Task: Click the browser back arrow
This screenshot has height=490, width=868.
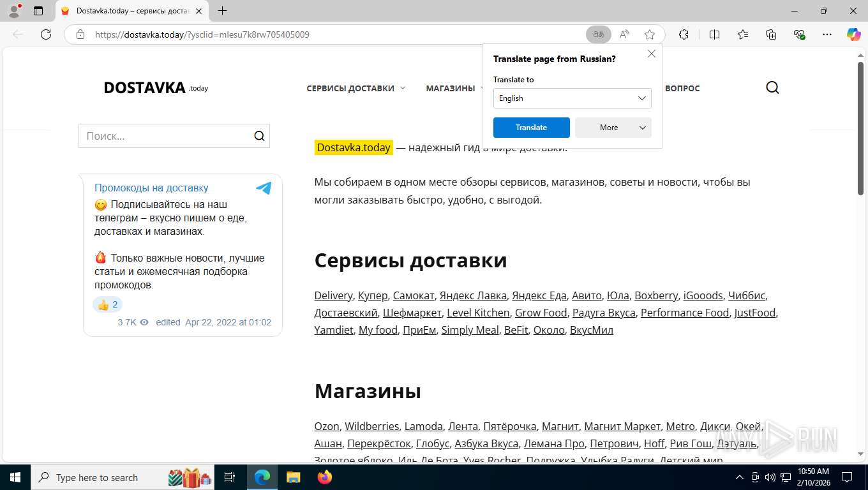Action: [x=18, y=34]
